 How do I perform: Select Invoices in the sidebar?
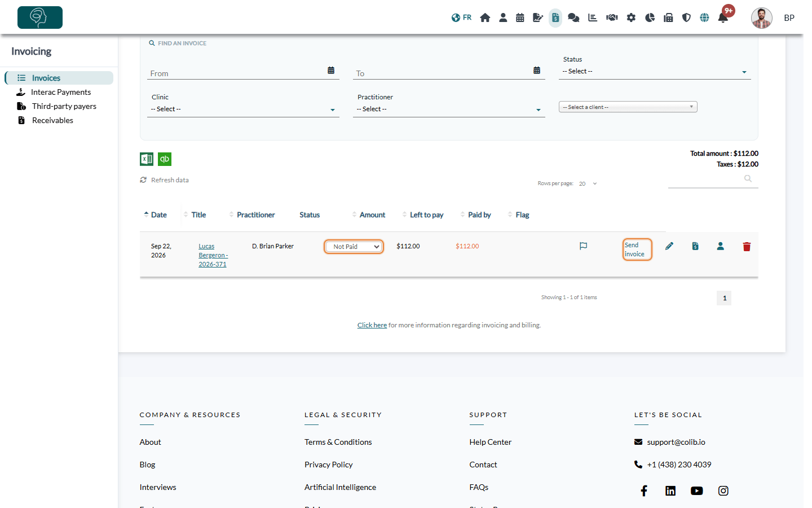(x=59, y=78)
